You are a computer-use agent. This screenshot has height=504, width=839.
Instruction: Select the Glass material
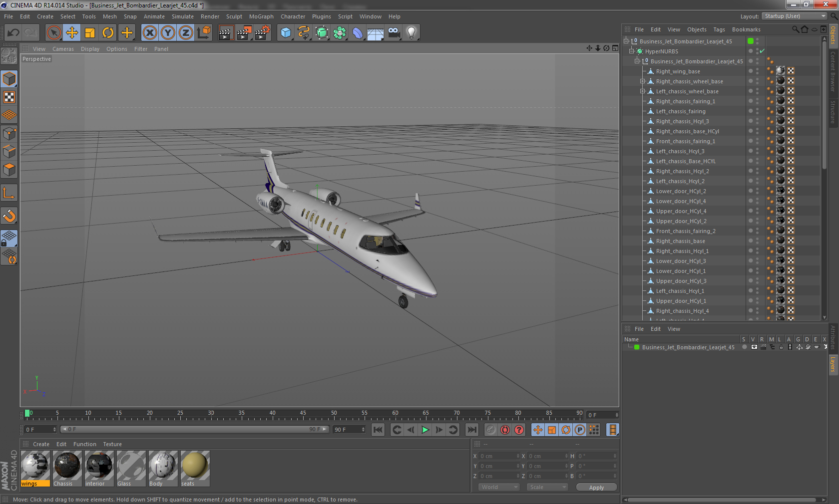click(131, 469)
